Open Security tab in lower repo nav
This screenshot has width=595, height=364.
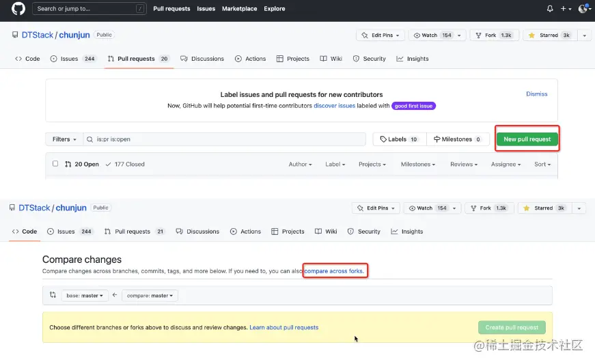click(364, 232)
